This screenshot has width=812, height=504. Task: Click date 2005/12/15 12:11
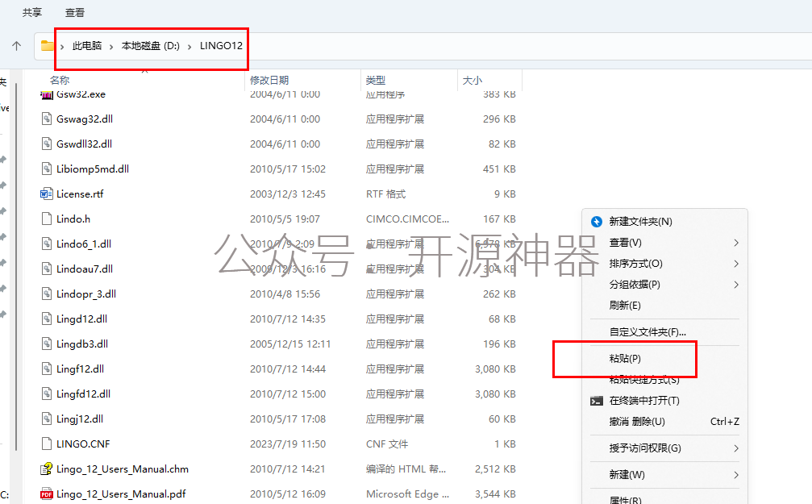(290, 344)
